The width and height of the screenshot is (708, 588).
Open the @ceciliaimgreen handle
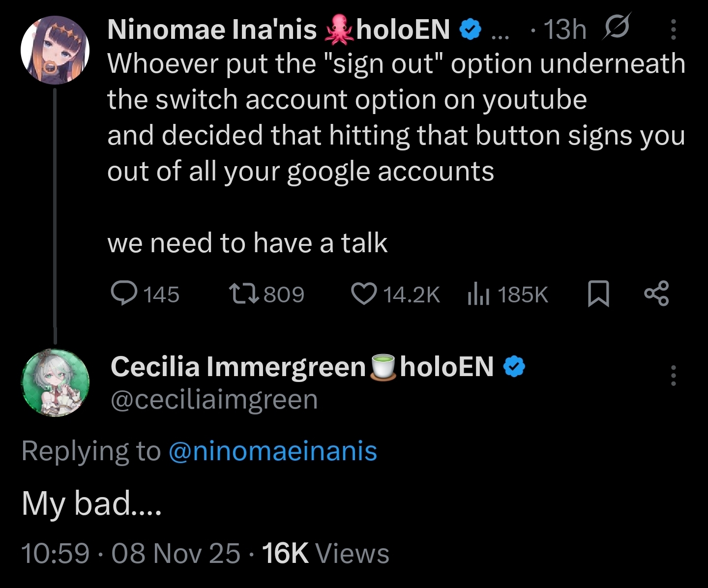pos(214,400)
